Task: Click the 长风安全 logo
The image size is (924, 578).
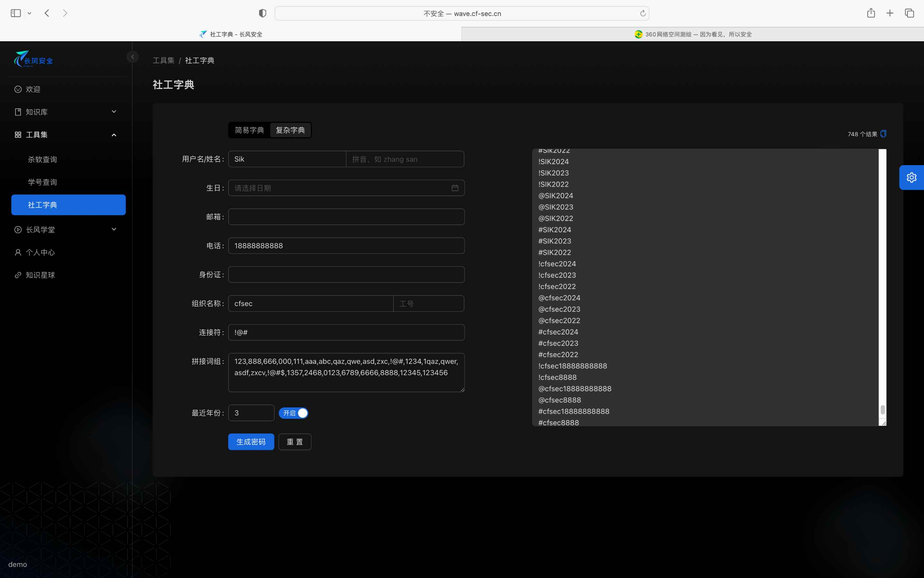Action: coord(34,59)
